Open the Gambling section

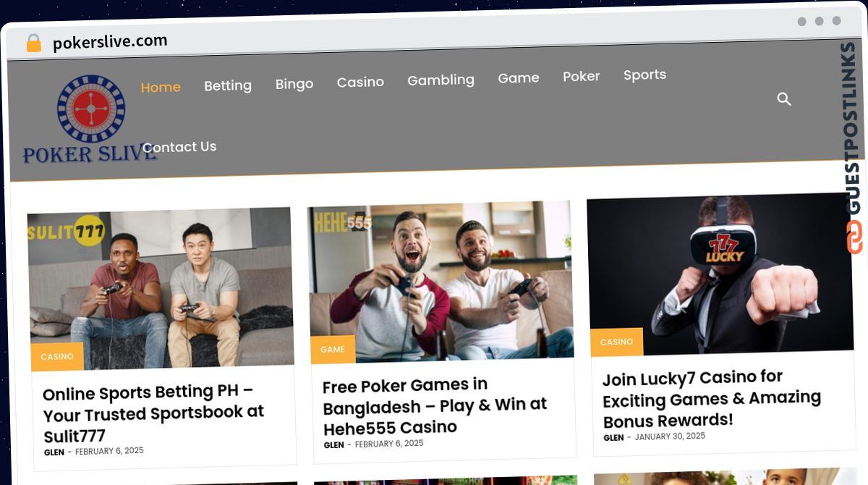(441, 80)
